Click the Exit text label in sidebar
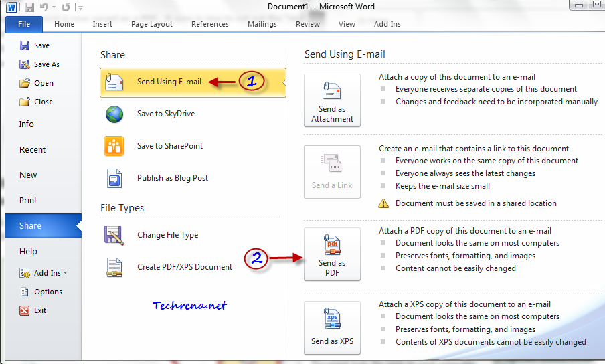Viewport: 605px width, 364px height. [40, 310]
